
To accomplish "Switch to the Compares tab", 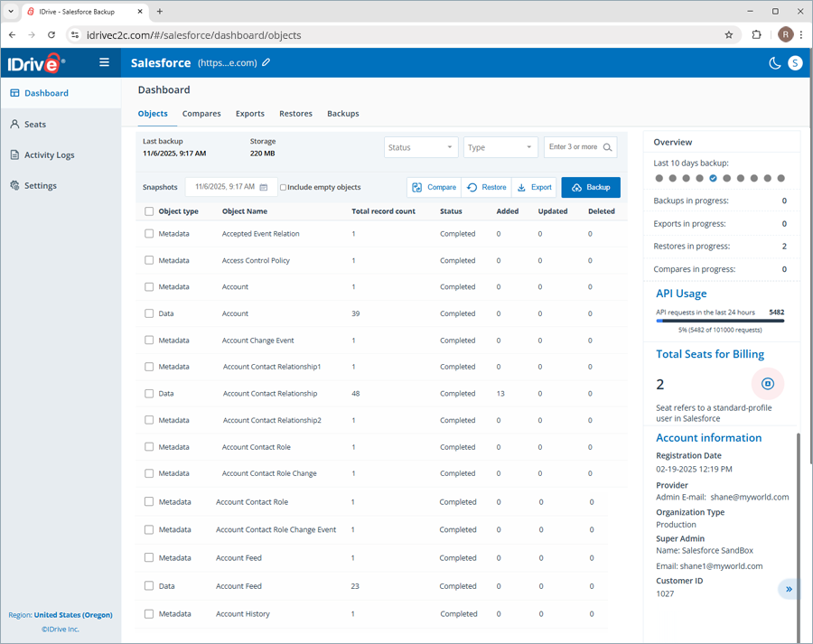I will coord(201,114).
